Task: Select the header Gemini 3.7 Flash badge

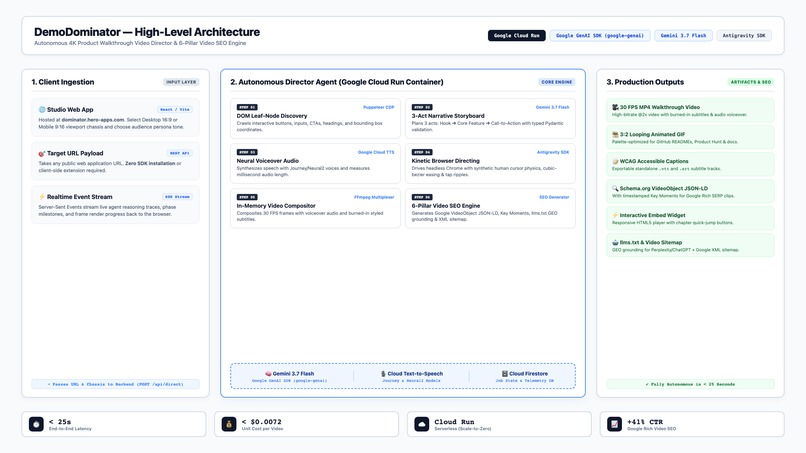Action: coord(683,35)
